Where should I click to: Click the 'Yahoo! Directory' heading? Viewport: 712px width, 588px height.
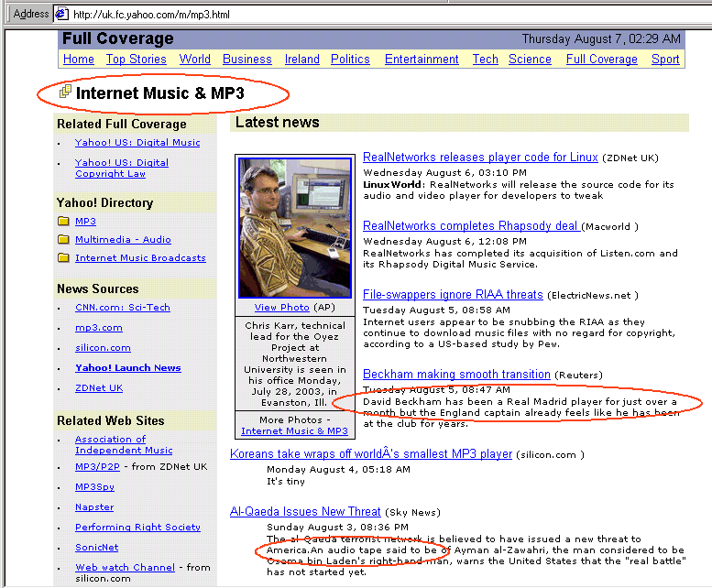click(x=104, y=202)
